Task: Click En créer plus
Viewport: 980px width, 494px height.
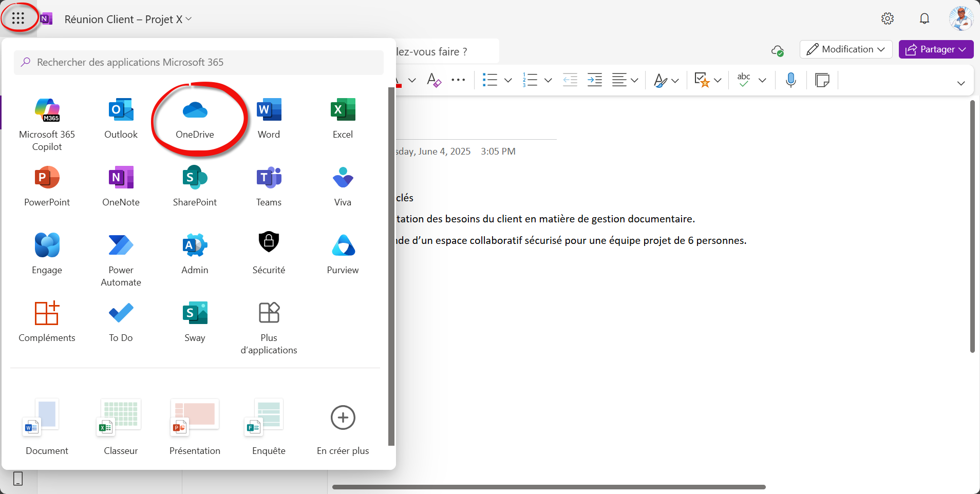Action: point(343,427)
